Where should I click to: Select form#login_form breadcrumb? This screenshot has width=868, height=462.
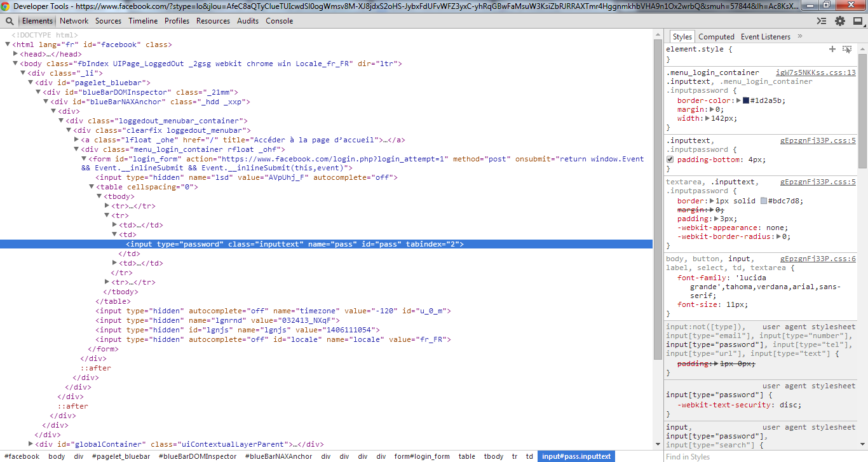click(422, 456)
